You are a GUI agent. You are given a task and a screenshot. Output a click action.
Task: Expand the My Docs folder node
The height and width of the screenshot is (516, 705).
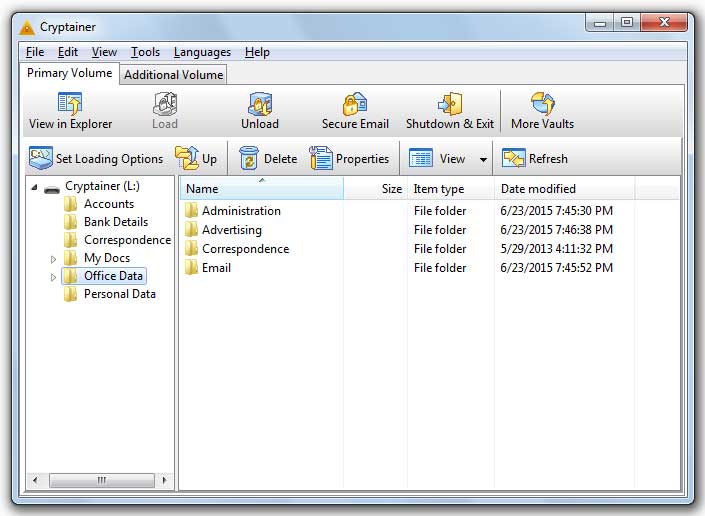53,259
